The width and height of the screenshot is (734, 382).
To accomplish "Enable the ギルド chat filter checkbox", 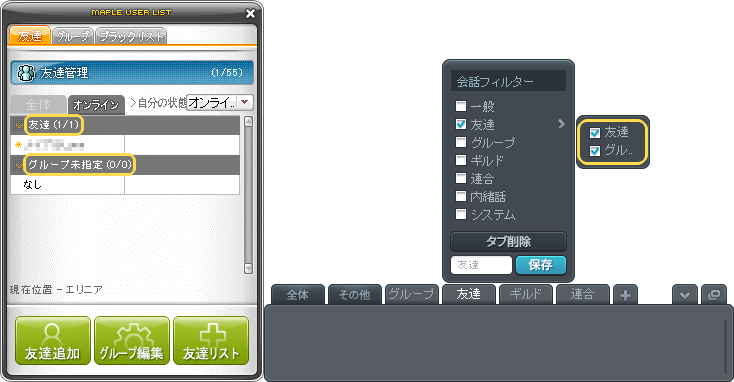I will pos(461,160).
